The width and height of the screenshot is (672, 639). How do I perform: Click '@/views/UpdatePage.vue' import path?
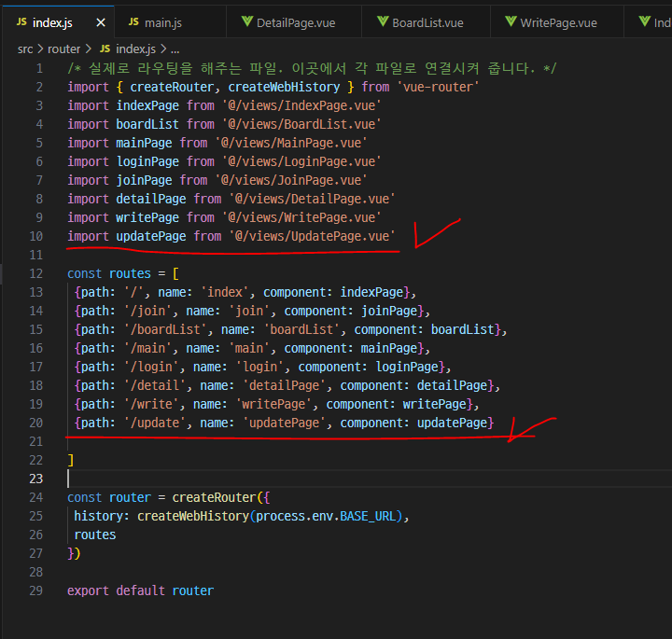point(312,236)
